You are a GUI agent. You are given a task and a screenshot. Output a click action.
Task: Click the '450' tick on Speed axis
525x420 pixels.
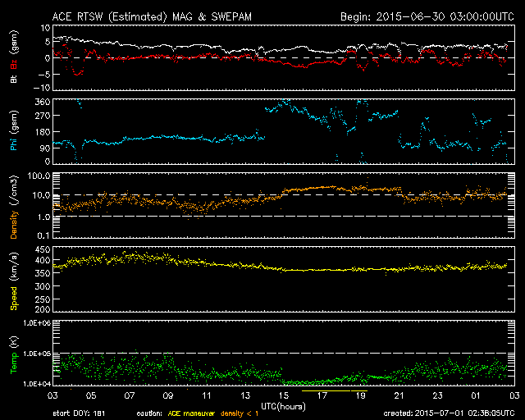[x=43, y=250]
